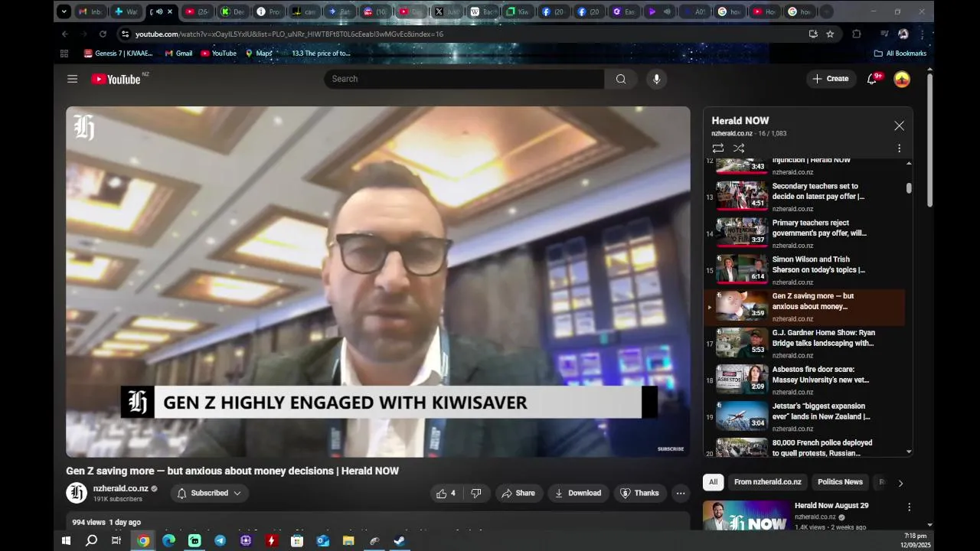Open the Windows Start menu

click(66, 540)
